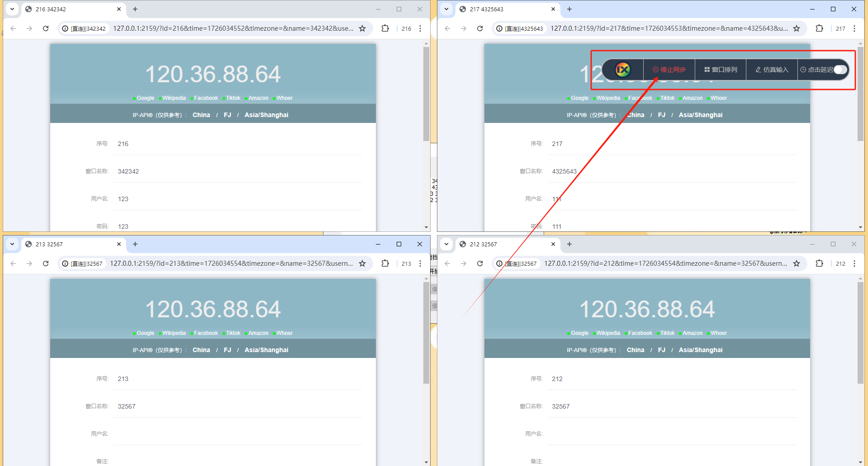Reload page in window 217
This screenshot has width=868, height=466.
click(480, 28)
